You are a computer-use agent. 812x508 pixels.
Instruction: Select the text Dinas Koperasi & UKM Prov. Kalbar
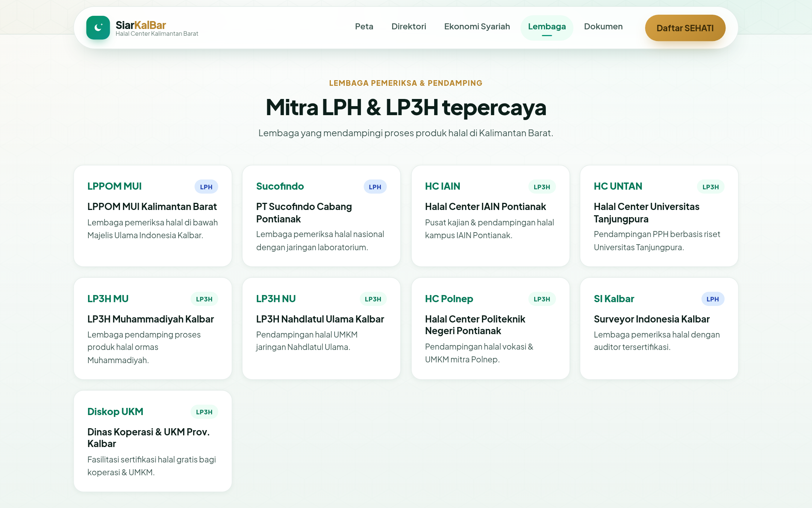[x=148, y=438]
